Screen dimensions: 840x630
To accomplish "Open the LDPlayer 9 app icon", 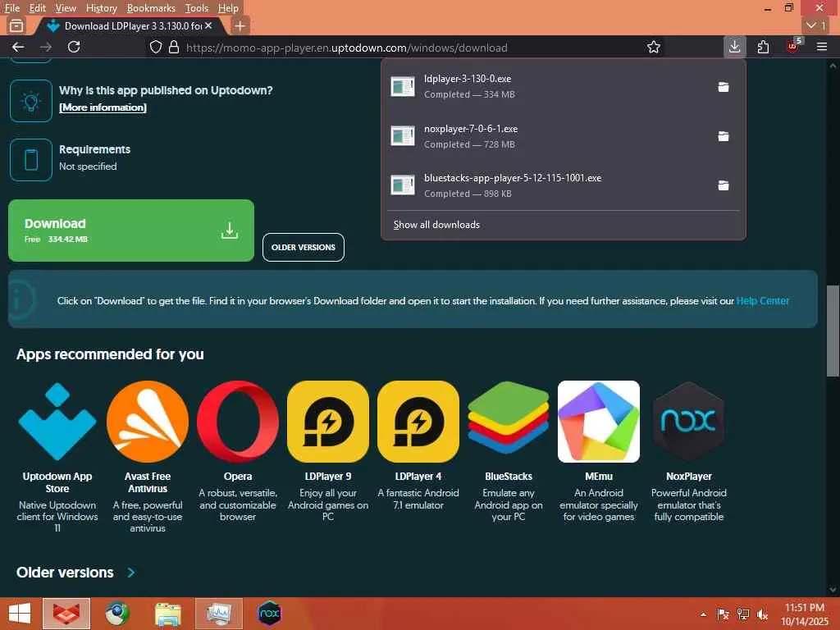I will [328, 422].
